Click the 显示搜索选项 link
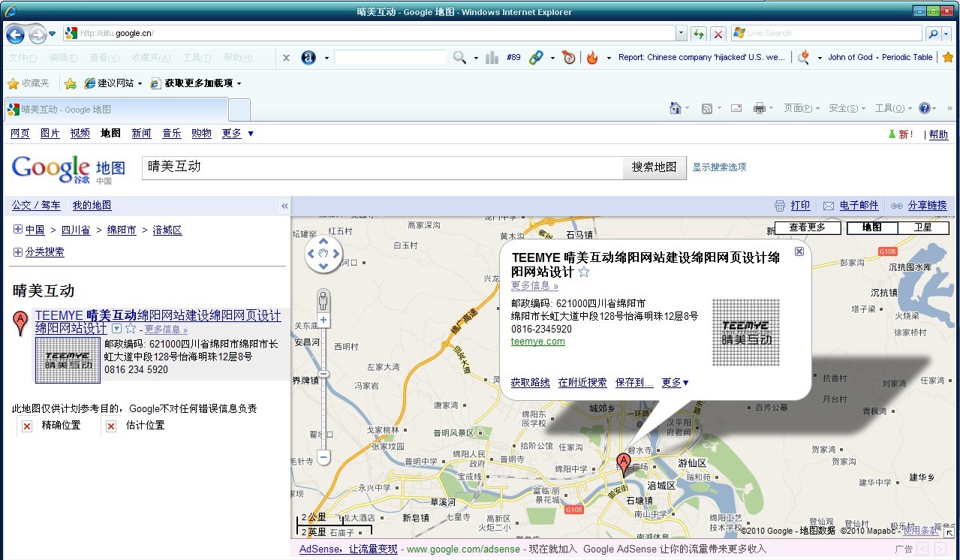Screen dimensions: 960x560 [719, 167]
